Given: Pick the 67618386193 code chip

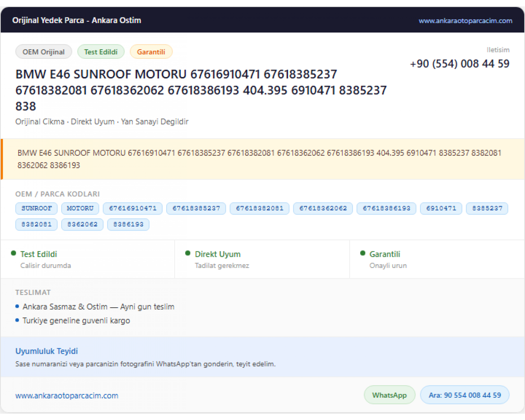Looking at the screenshot, I should 386,208.
